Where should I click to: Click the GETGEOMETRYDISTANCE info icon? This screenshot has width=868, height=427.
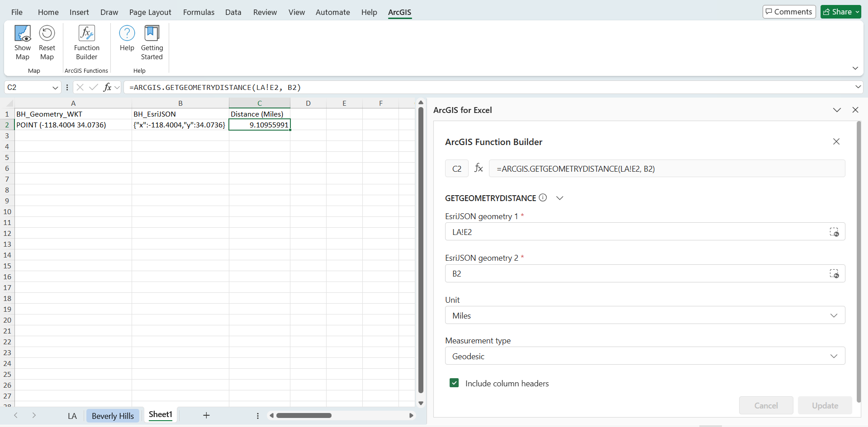pyautogui.click(x=543, y=197)
